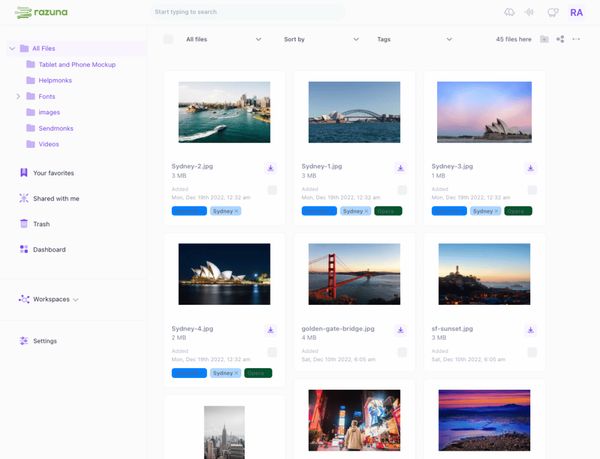Expand the Fonts folder in tree
This screenshot has width=600, height=459.
click(18, 96)
